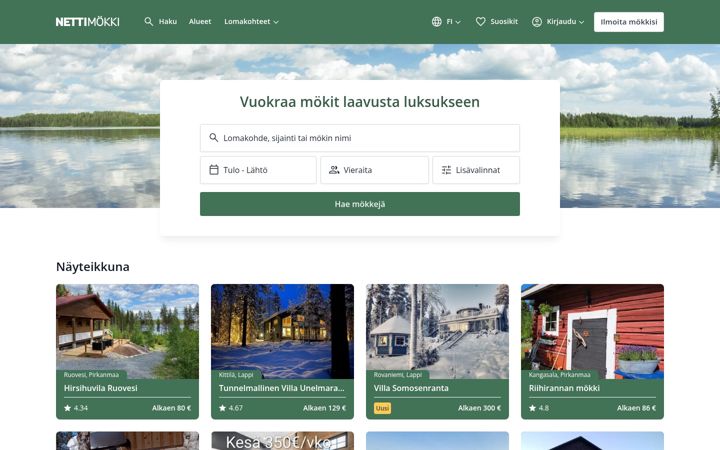Open Haku in the navigation

168,22
